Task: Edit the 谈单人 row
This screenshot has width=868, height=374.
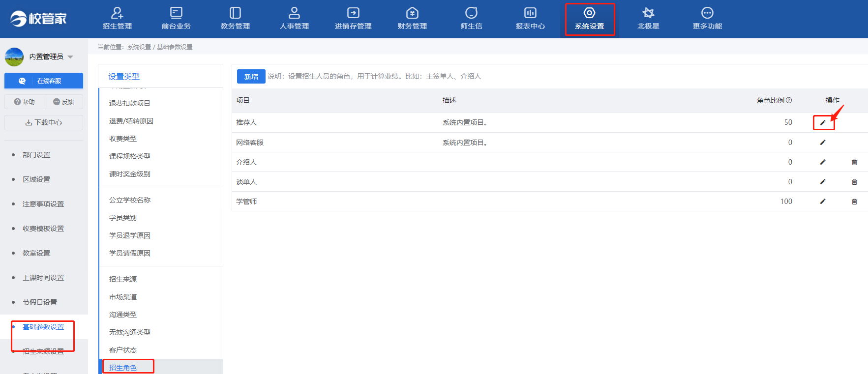Action: [823, 182]
